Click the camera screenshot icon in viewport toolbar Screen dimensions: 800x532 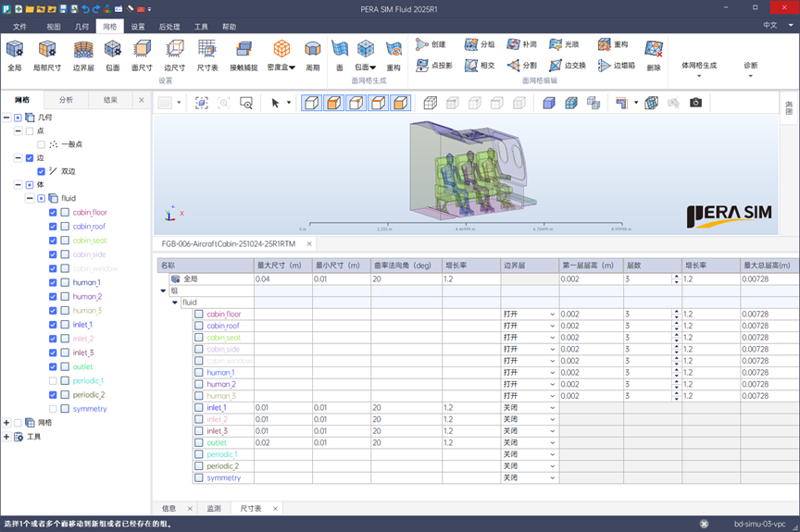pos(695,103)
